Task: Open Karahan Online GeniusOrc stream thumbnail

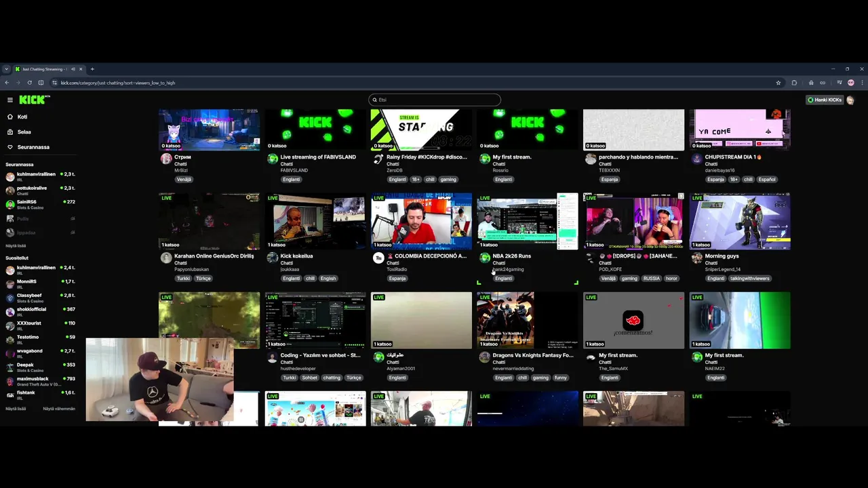Action: [209, 221]
